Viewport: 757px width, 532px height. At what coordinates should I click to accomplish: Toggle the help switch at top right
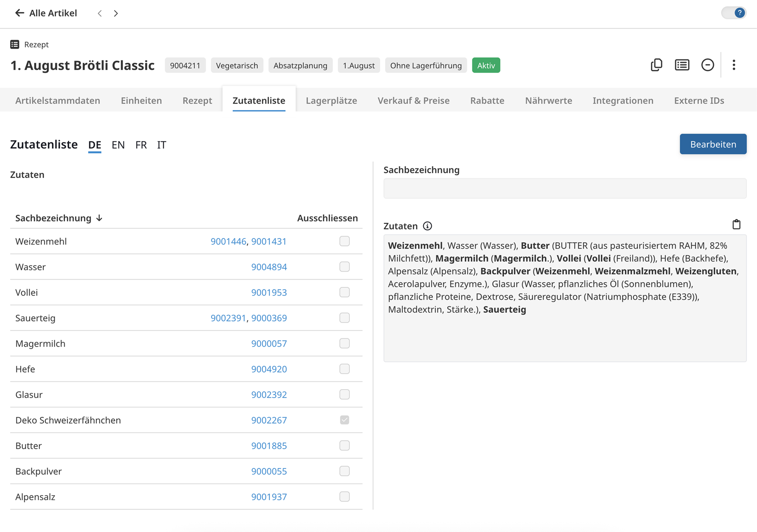tap(734, 13)
